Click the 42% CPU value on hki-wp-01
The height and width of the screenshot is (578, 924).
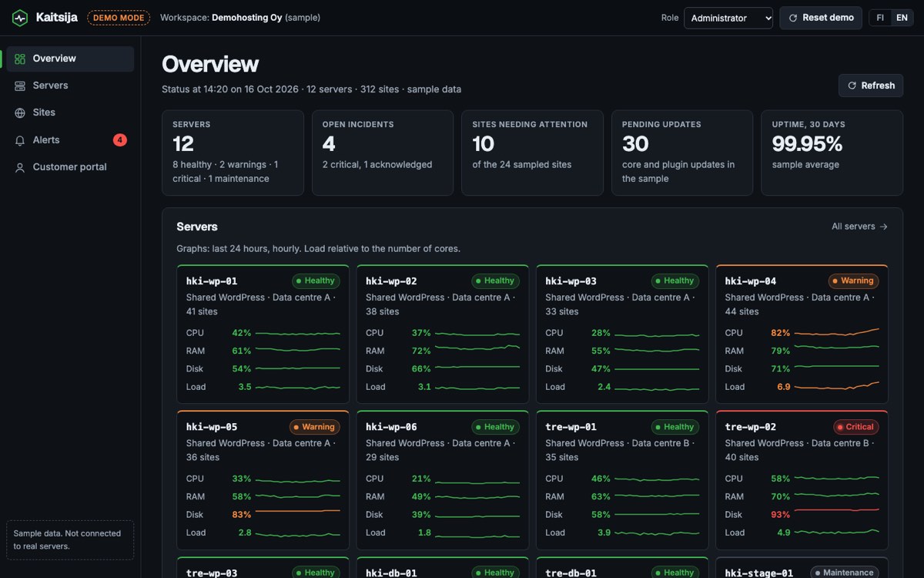(241, 333)
